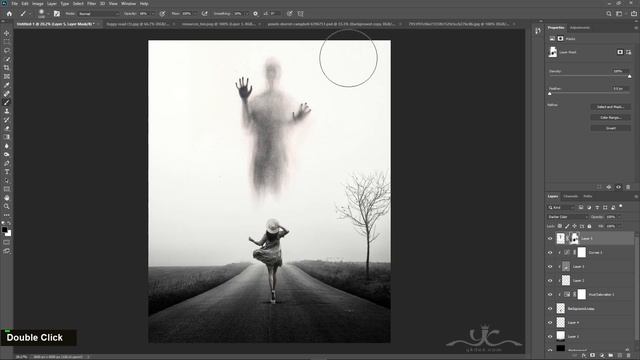Hide the Background copy layer
The image size is (640, 360).
(550, 309)
